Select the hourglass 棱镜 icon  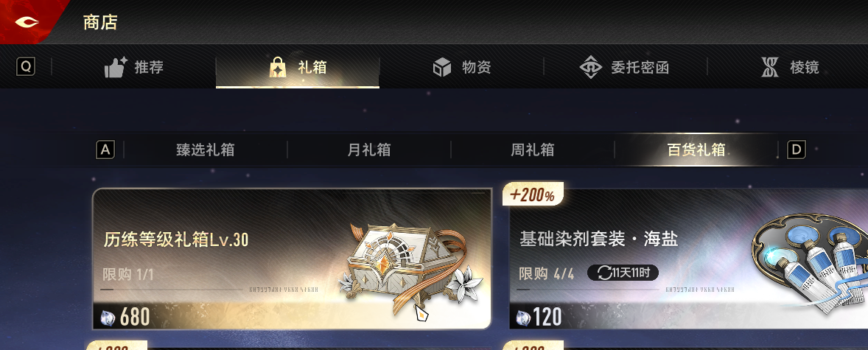coord(769,68)
